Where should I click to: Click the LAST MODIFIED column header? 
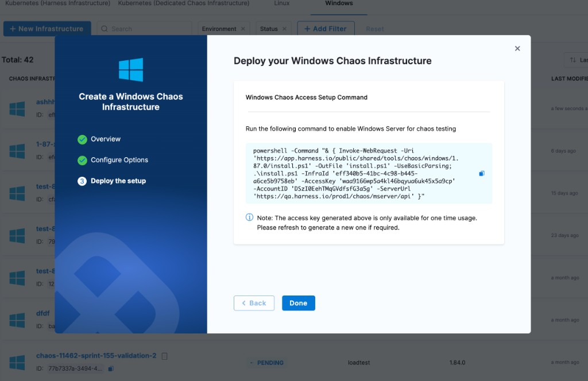(569, 79)
